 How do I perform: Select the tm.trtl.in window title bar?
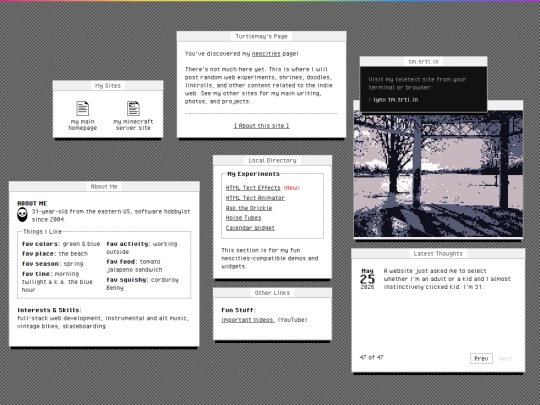click(x=424, y=62)
